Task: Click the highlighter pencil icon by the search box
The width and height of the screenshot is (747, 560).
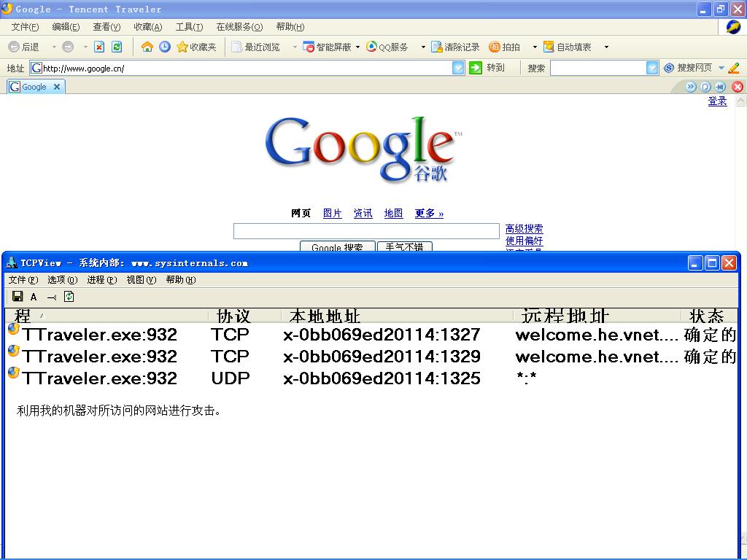Action: (734, 68)
